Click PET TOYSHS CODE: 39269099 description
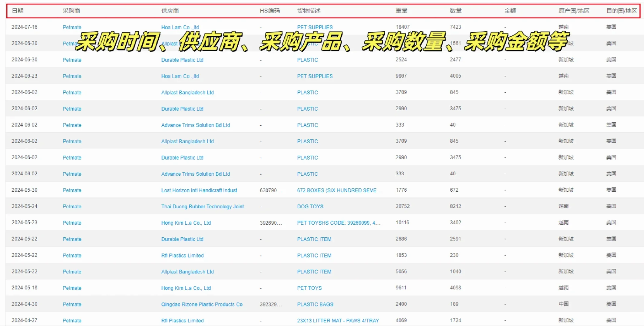The image size is (644, 327). (339, 223)
